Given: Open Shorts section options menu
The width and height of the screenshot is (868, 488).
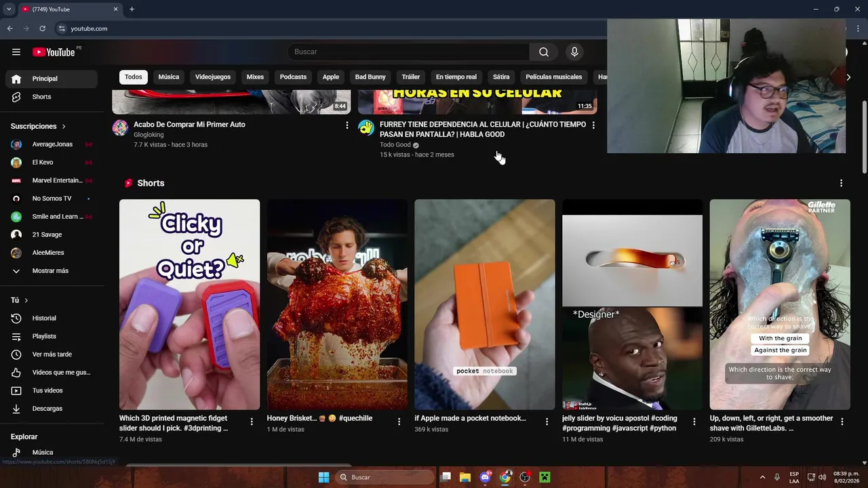Looking at the screenshot, I should coord(841,184).
